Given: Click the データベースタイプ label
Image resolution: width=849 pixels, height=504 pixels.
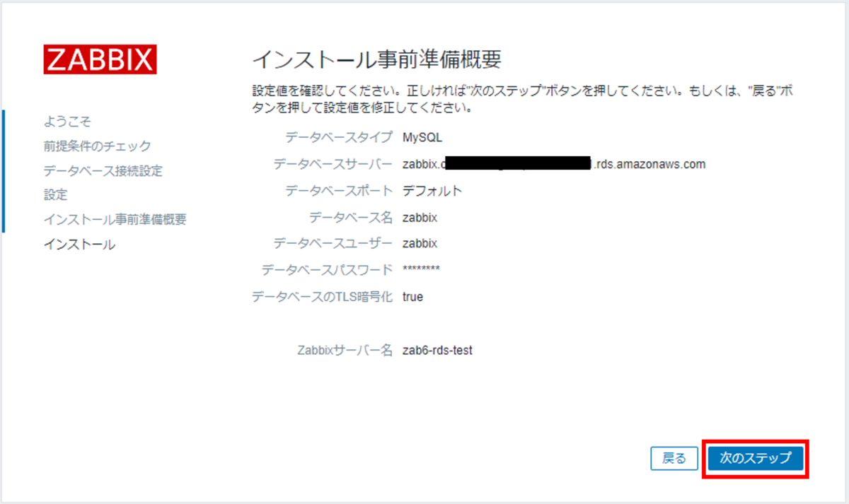Looking at the screenshot, I should click(x=338, y=137).
